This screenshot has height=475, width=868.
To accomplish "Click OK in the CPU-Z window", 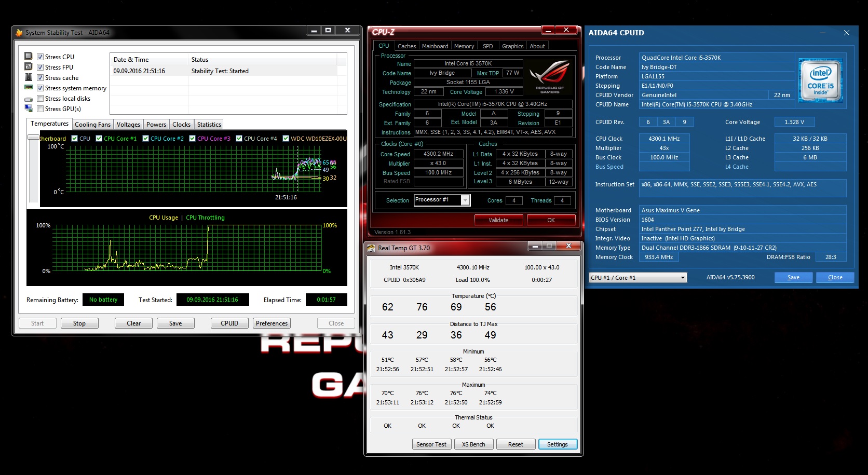I will (x=551, y=220).
